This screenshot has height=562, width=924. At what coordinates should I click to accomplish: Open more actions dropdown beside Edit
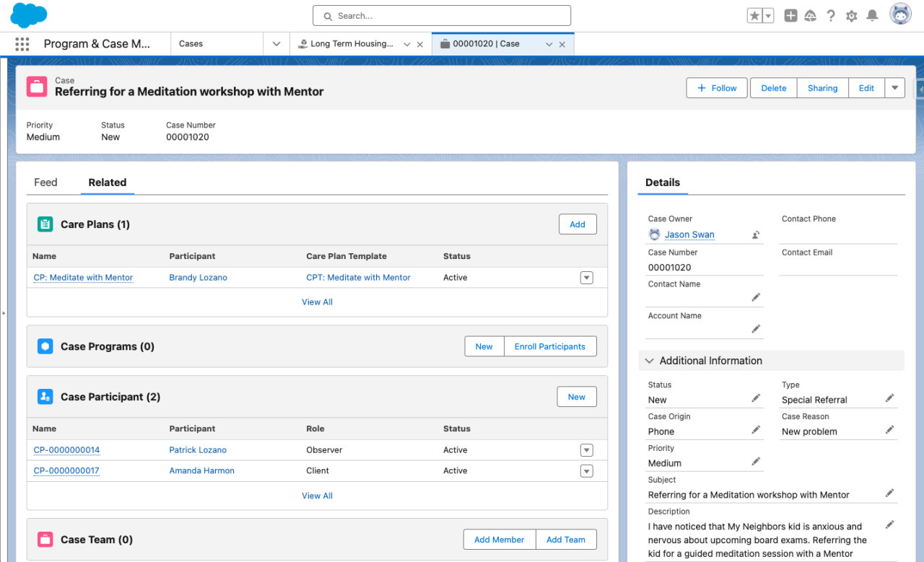tap(895, 88)
